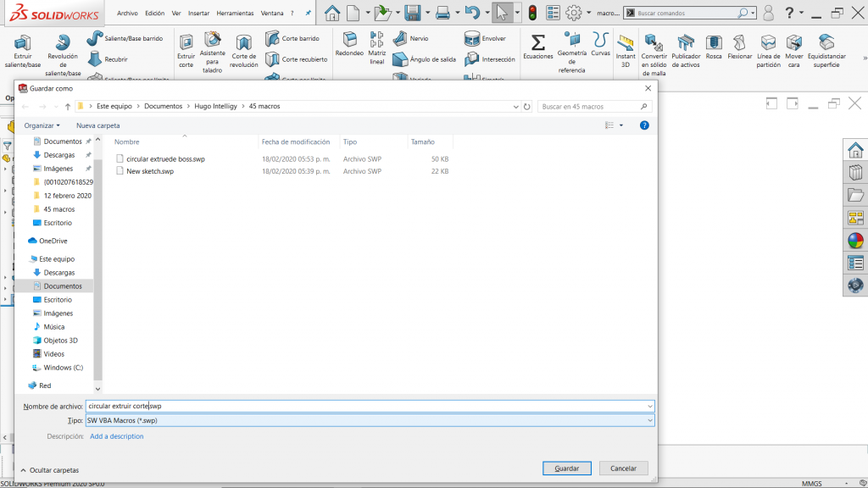This screenshot has width=868, height=488.
Task: Click the Buscar en 45 macros search field
Action: 594,106
